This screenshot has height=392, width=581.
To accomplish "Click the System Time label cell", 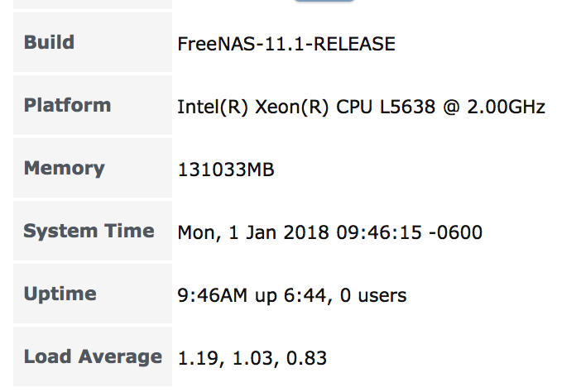I will click(x=93, y=231).
